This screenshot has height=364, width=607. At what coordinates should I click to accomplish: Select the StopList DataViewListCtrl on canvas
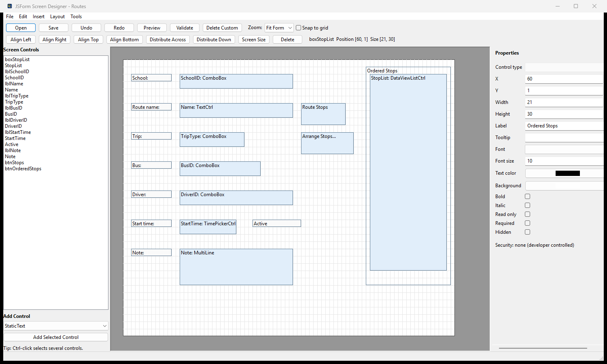pos(408,172)
